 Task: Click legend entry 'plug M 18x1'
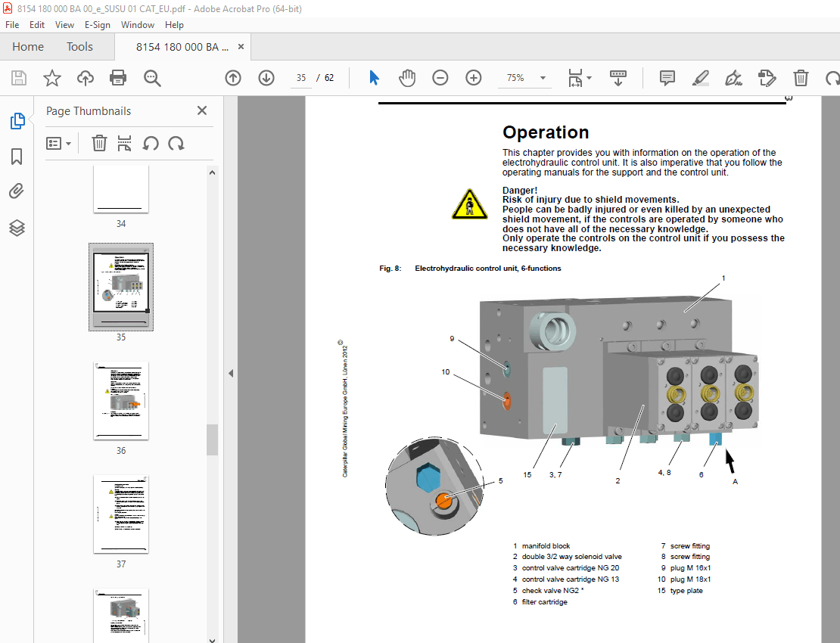690,579
